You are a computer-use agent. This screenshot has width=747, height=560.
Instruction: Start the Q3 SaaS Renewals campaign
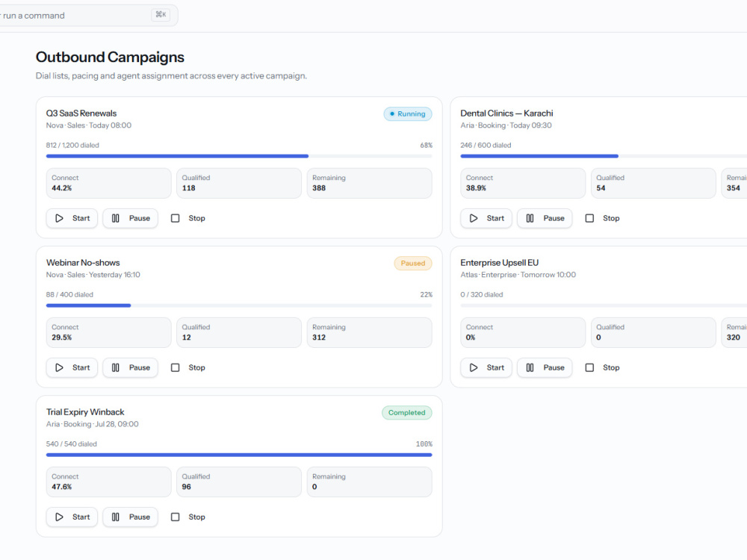(x=72, y=218)
